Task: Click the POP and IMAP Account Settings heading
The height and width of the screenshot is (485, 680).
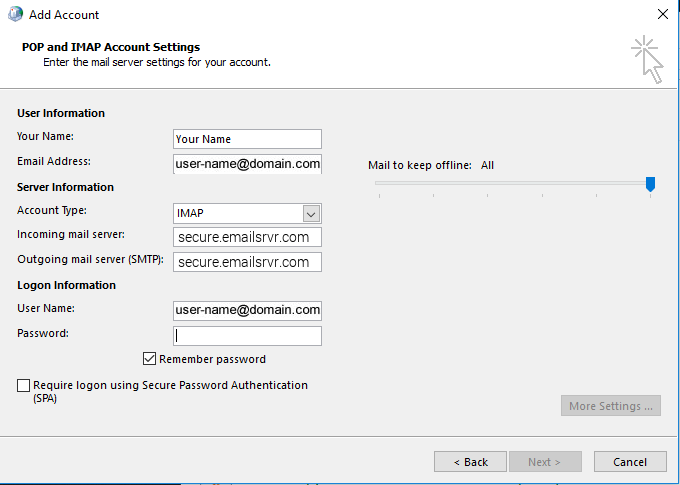Action: [110, 47]
